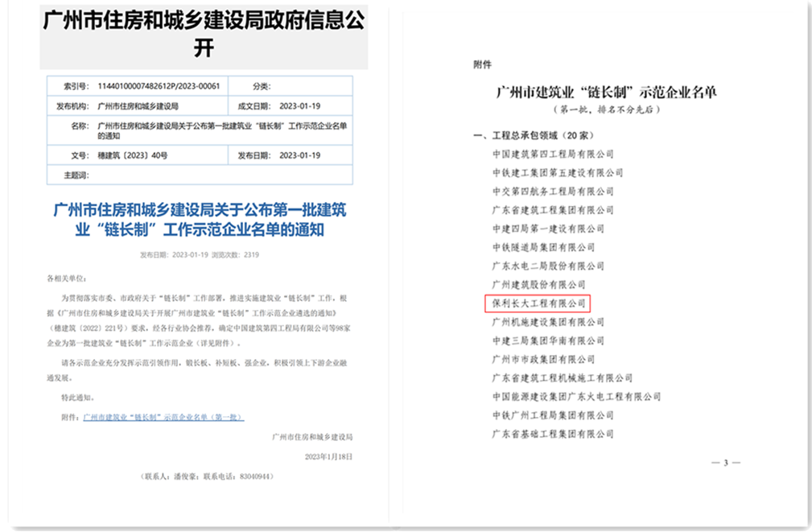
Task: Select 广州市住房和城乡建设局 next to 发布机构
Action: click(138, 106)
